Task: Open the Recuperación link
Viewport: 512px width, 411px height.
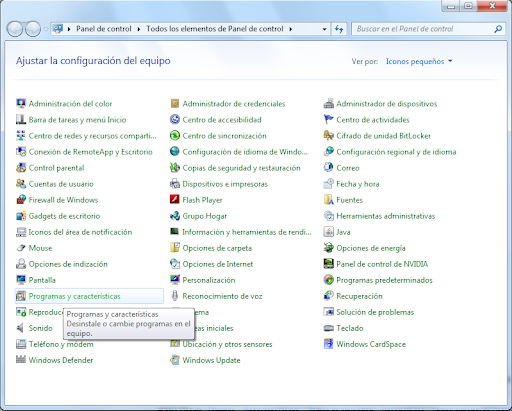Action: 359,296
